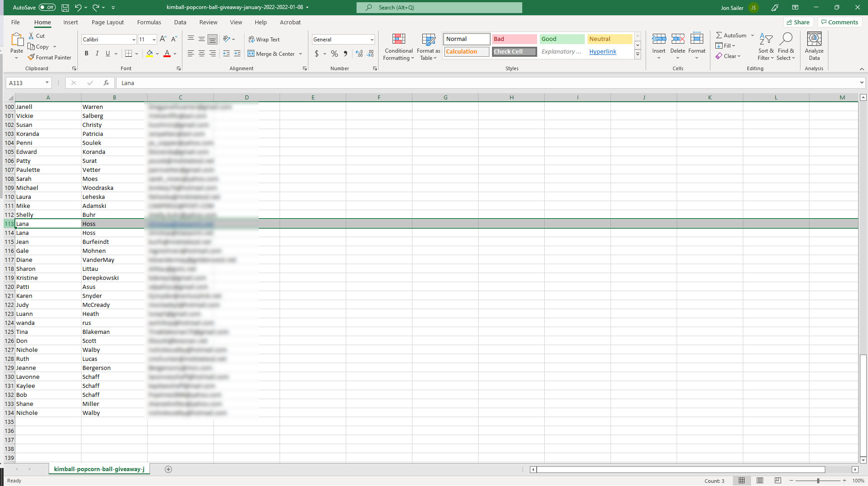Expand the Name Box dropdown arrow
868x486 pixels.
point(47,83)
